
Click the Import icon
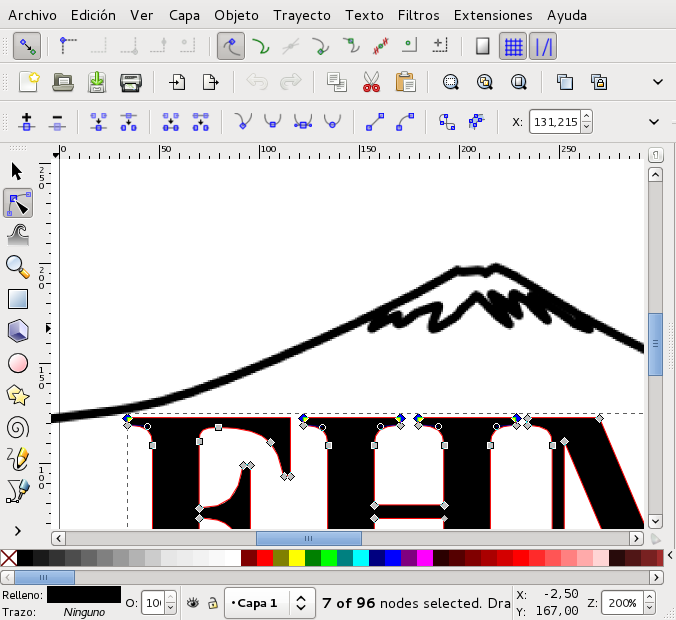pos(177,82)
